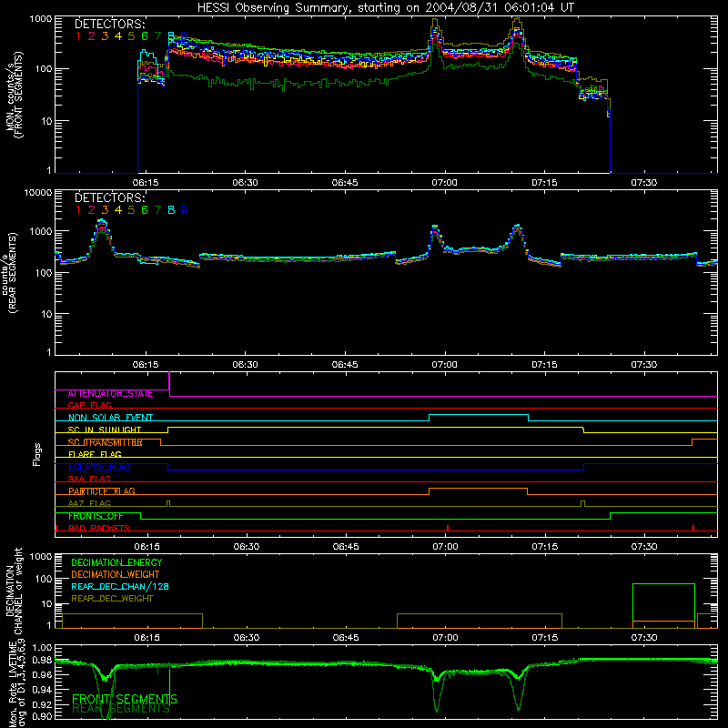Screen dimensions: 728x728
Task: Click counts/s (REAR SEGMENTS) axis title
Action: (x=9, y=272)
